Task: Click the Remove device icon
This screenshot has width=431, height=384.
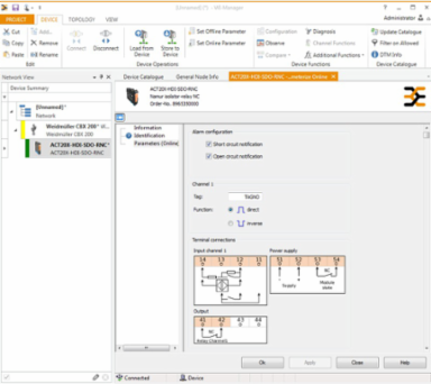Action: (x=34, y=43)
